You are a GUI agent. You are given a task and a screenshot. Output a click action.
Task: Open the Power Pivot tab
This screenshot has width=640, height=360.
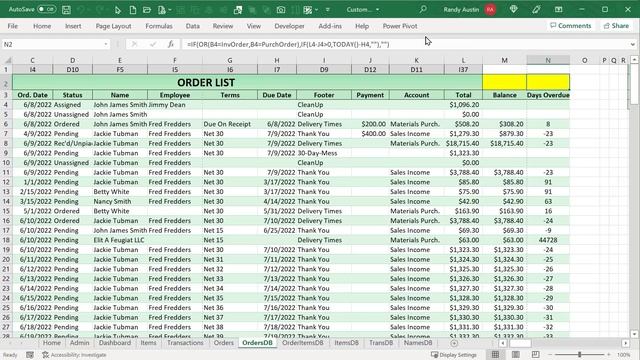(400, 26)
